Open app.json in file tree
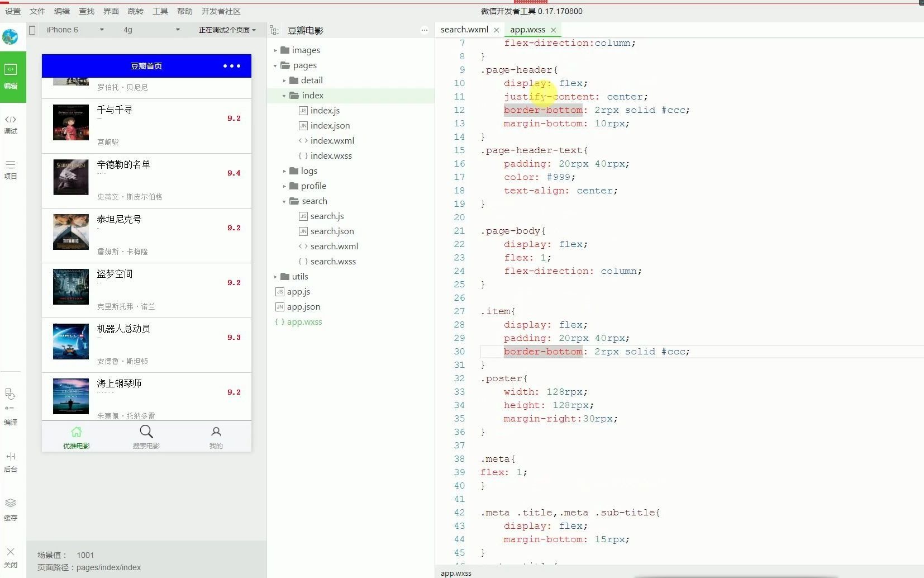 pyautogui.click(x=303, y=307)
